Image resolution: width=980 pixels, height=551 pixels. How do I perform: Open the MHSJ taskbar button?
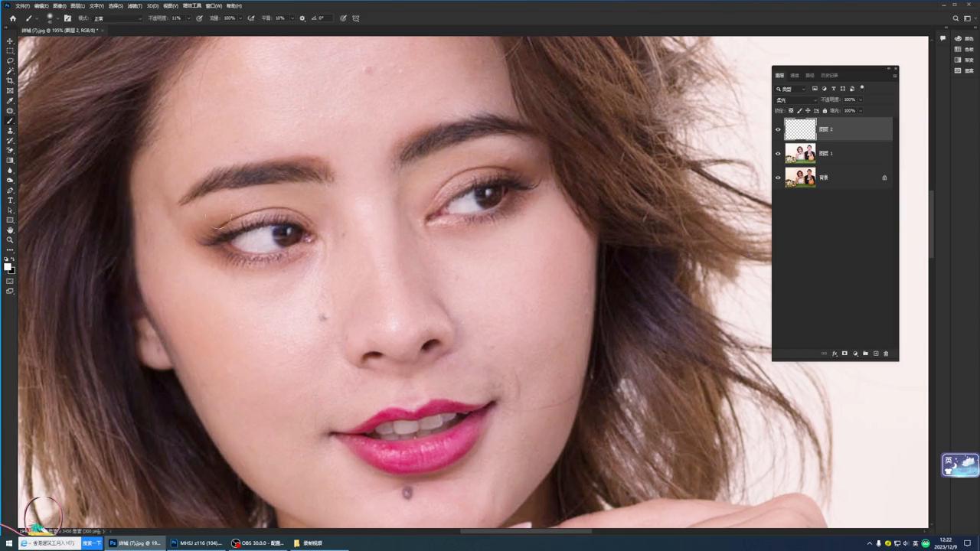(x=196, y=543)
